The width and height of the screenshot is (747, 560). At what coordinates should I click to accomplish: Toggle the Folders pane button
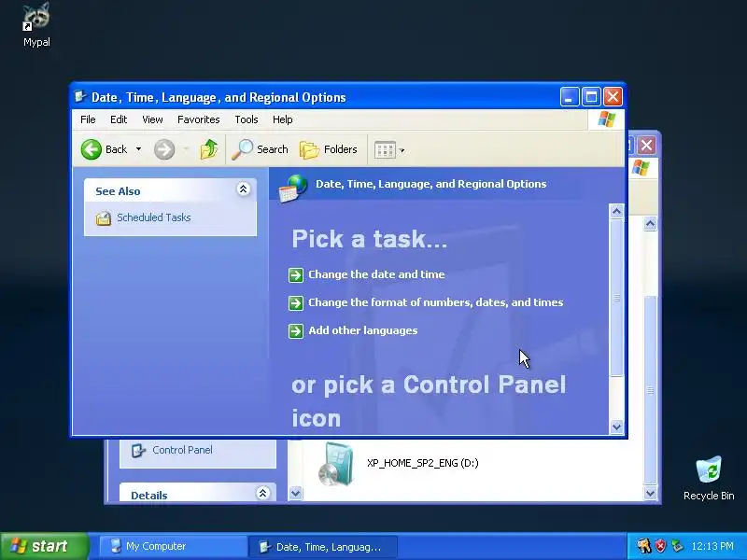pyautogui.click(x=329, y=149)
